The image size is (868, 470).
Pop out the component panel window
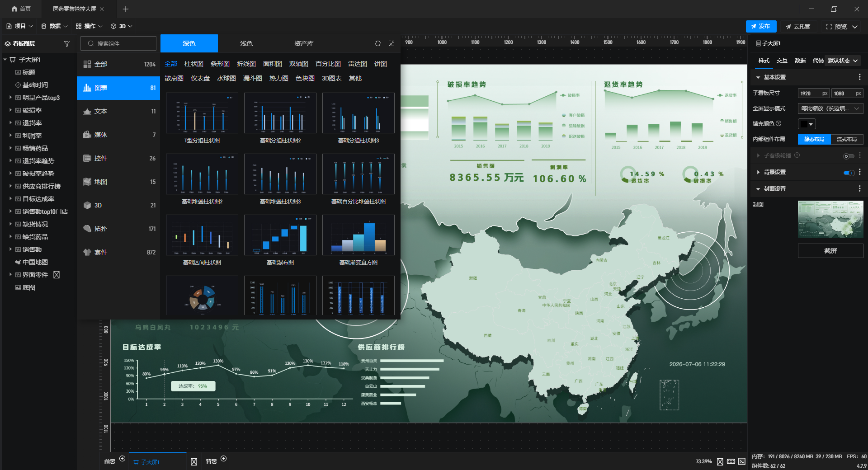pyautogui.click(x=392, y=43)
